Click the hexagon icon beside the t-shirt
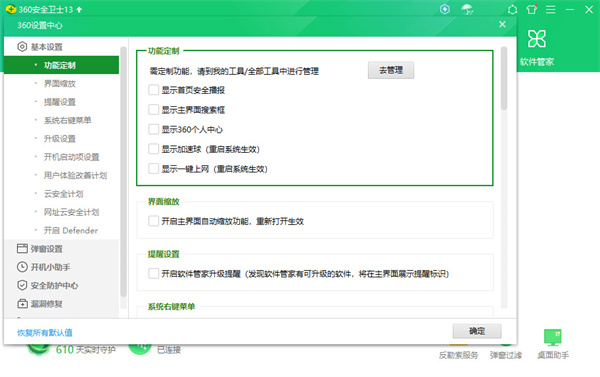 (x=512, y=10)
